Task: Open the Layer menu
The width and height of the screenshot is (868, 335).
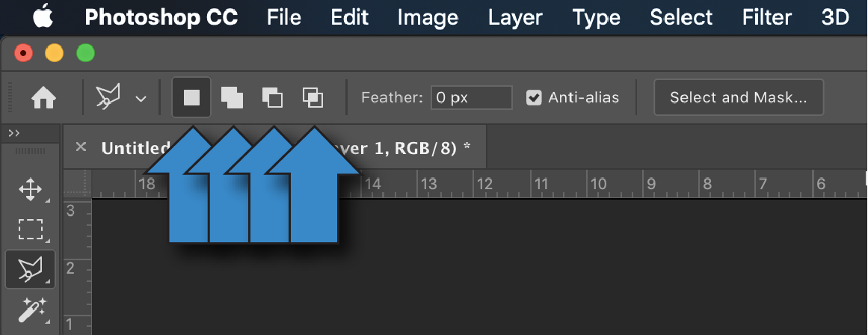Action: pos(514,17)
